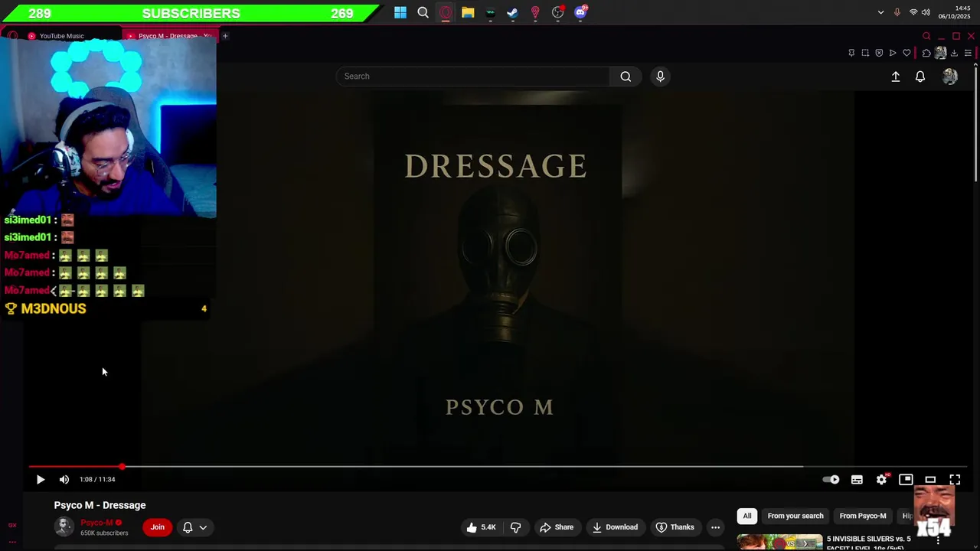This screenshot has height=551, width=980.
Task: Click the red Join button
Action: click(x=158, y=527)
